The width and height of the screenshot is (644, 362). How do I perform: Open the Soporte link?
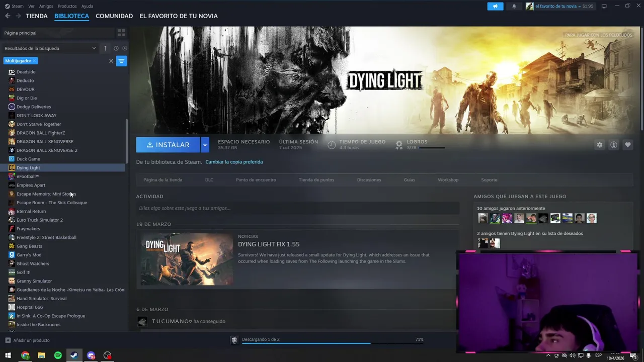point(489,179)
